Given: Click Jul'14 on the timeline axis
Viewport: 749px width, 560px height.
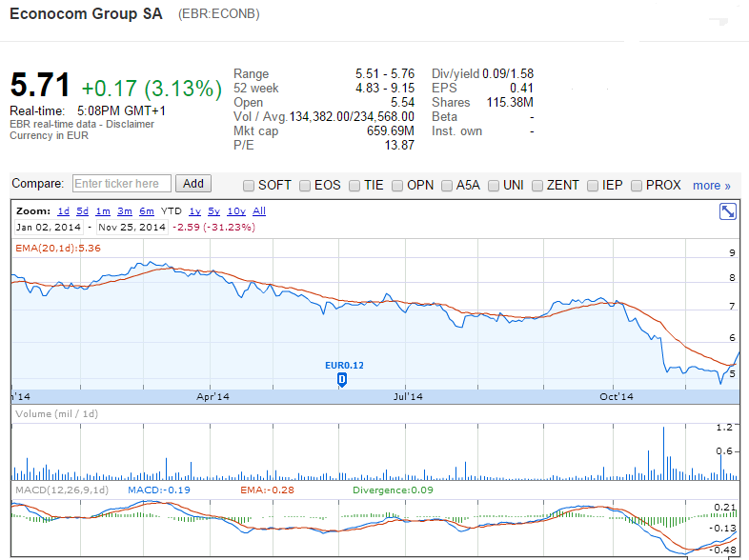Looking at the screenshot, I should (x=408, y=397).
